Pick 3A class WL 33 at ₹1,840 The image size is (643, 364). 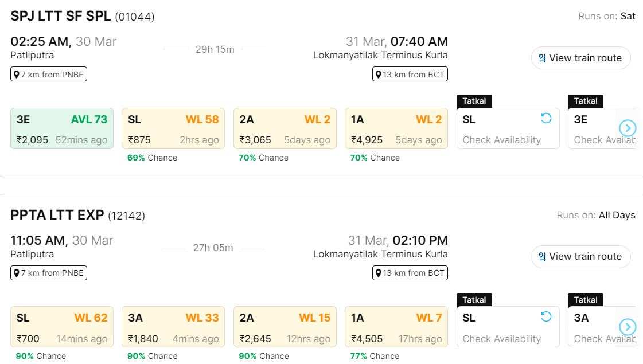[x=173, y=327]
